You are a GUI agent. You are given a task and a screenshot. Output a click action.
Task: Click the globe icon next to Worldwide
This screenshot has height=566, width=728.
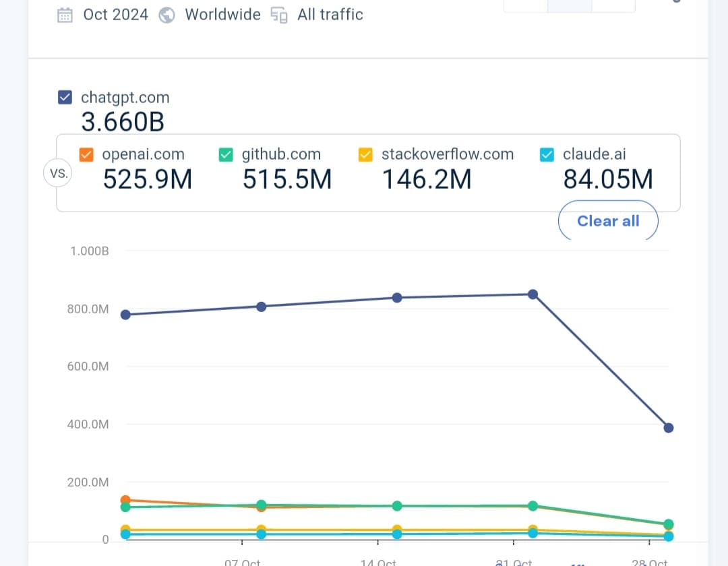[166, 15]
